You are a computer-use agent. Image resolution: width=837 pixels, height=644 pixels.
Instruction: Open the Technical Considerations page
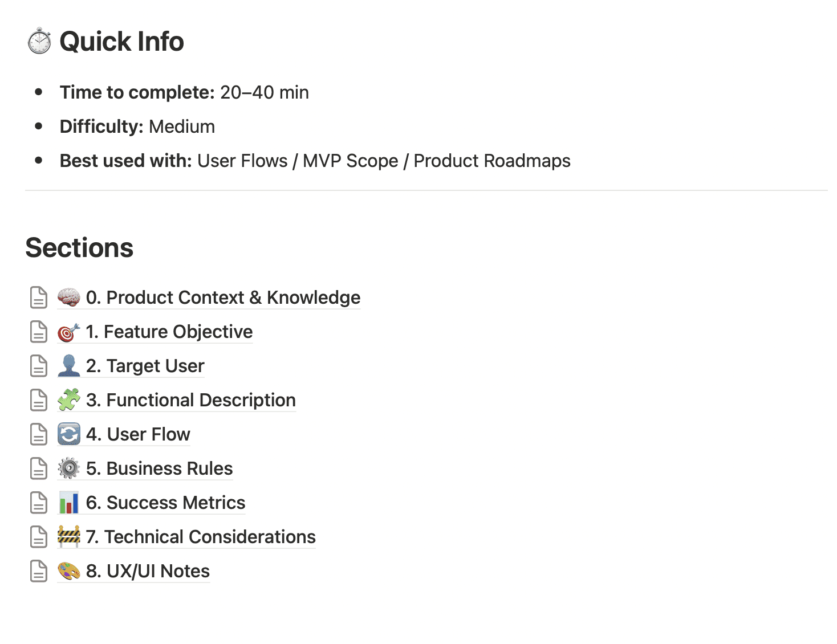(201, 537)
